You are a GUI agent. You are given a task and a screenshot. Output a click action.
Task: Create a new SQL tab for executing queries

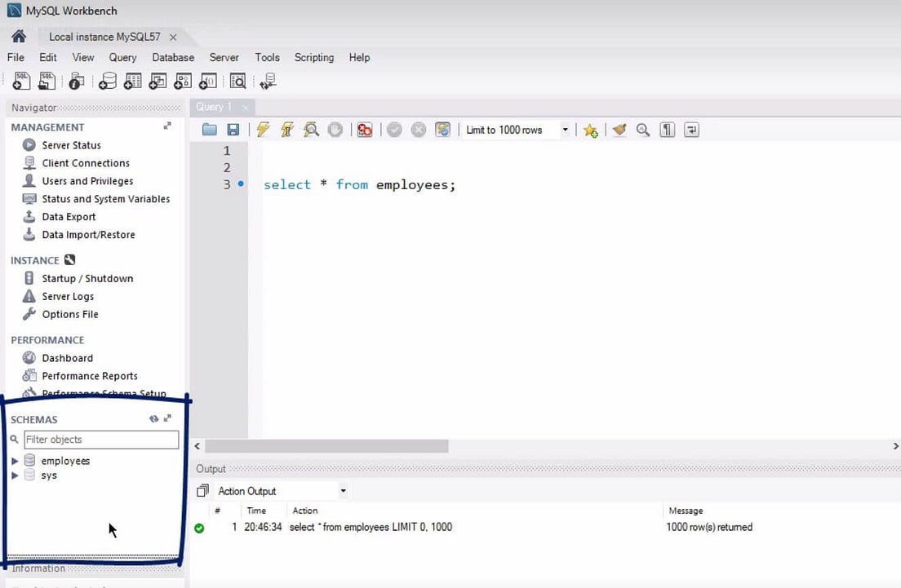[x=20, y=81]
